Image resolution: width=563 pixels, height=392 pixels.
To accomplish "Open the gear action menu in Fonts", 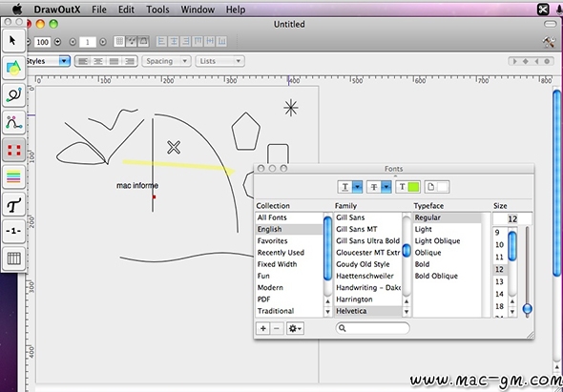I will coord(295,328).
